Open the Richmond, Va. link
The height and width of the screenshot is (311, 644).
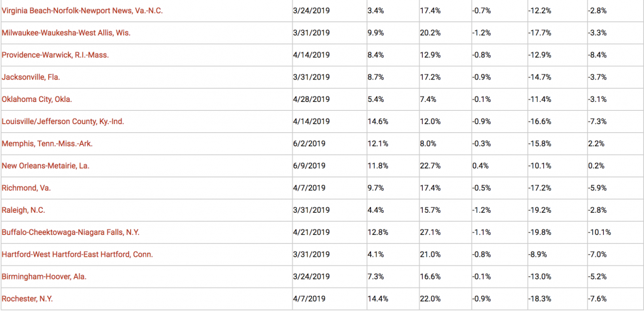click(26, 188)
